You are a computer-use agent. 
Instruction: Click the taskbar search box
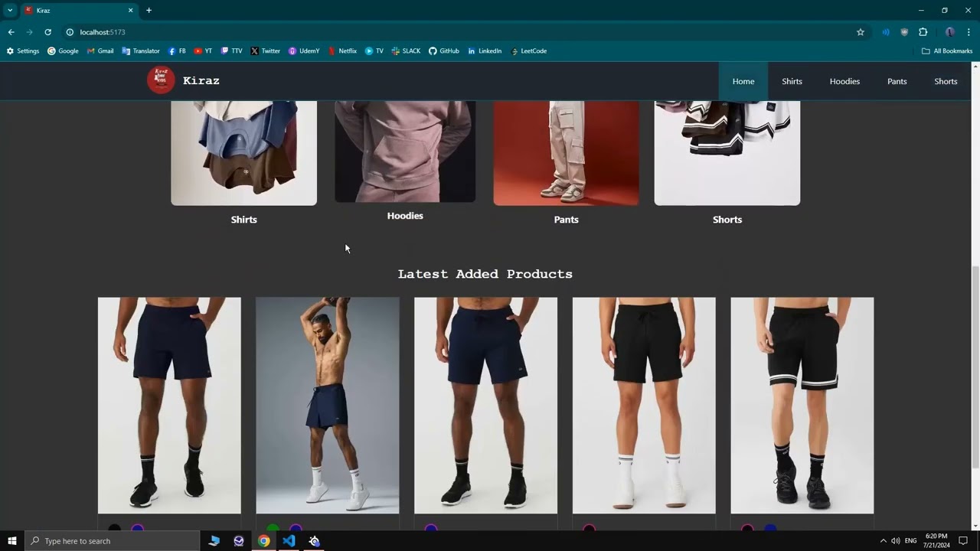(x=112, y=541)
